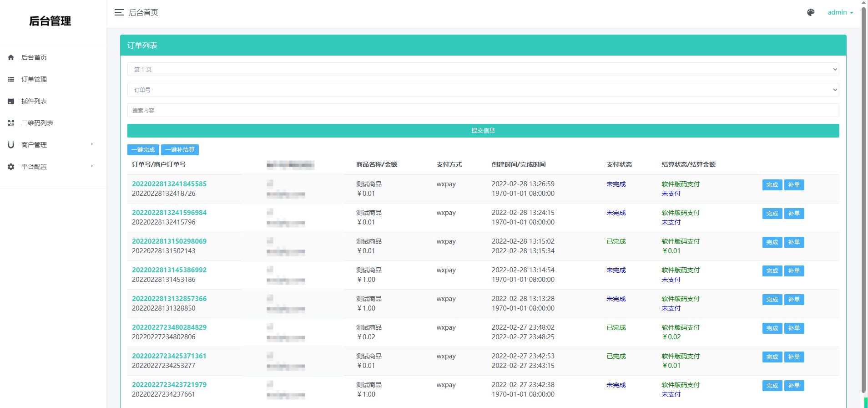868x408 pixels.
Task: Click creation time 2022-02-27 23:42:38
Action: (523, 385)
